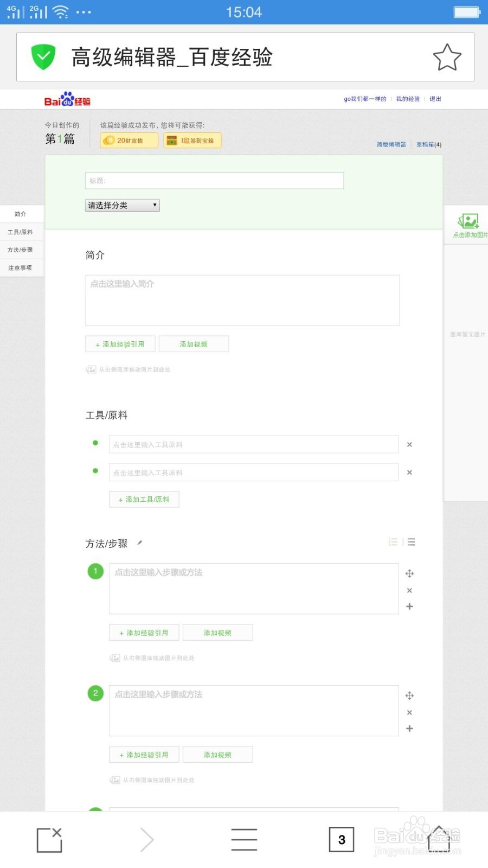
Task: Add a step after step 1 with plus icon
Action: [x=409, y=607]
